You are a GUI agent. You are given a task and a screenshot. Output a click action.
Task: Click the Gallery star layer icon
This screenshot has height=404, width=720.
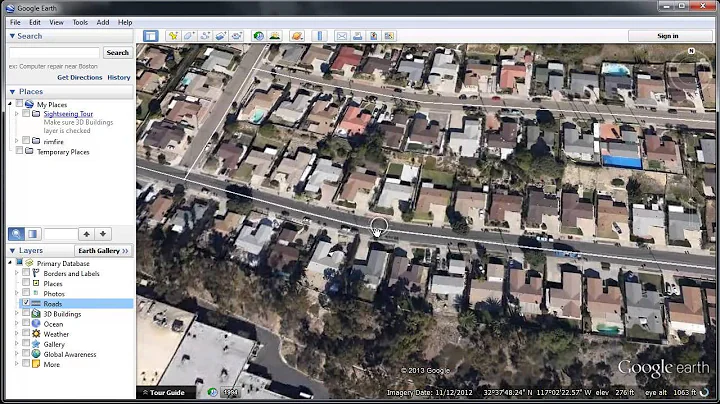(x=36, y=344)
